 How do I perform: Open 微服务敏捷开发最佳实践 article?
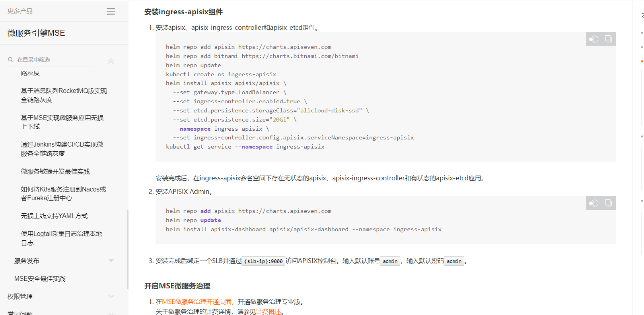(55, 171)
